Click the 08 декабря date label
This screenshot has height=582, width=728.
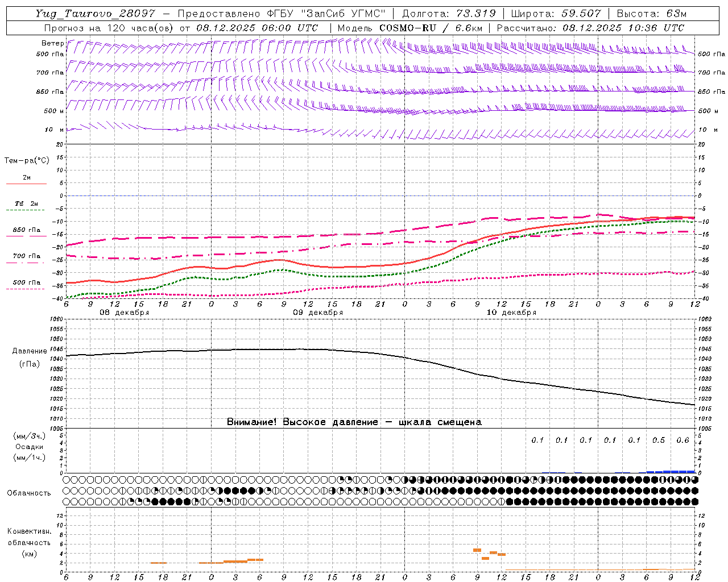pyautogui.click(x=125, y=313)
